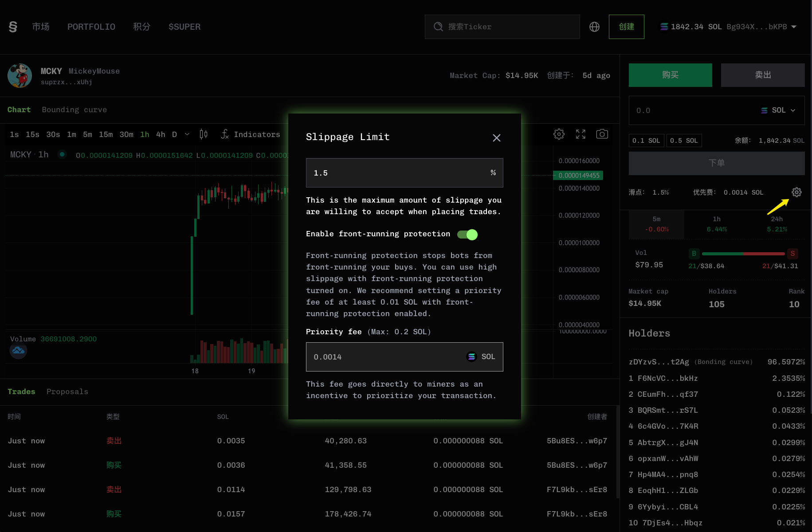
Task: Expand the wallet account dropdown
Action: pos(794,27)
